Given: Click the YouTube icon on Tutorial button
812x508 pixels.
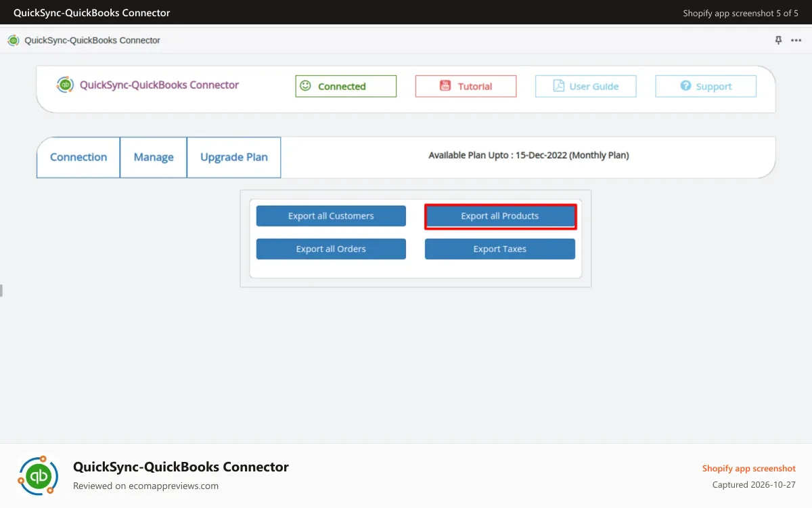Looking at the screenshot, I should tap(445, 86).
